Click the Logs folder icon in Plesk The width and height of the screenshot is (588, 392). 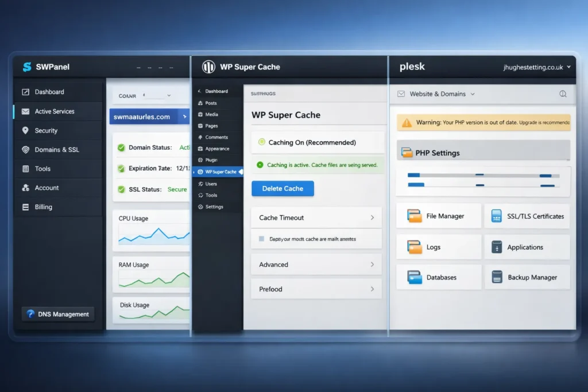(415, 247)
